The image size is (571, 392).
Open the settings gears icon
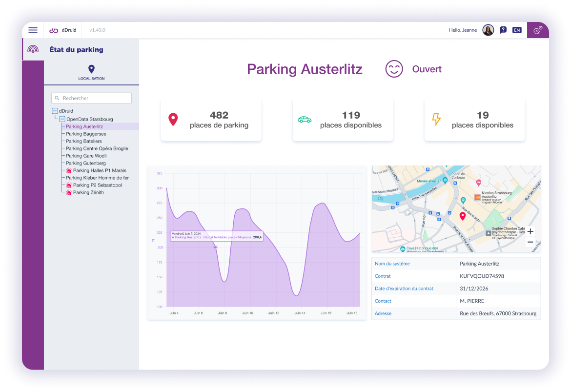(x=538, y=30)
